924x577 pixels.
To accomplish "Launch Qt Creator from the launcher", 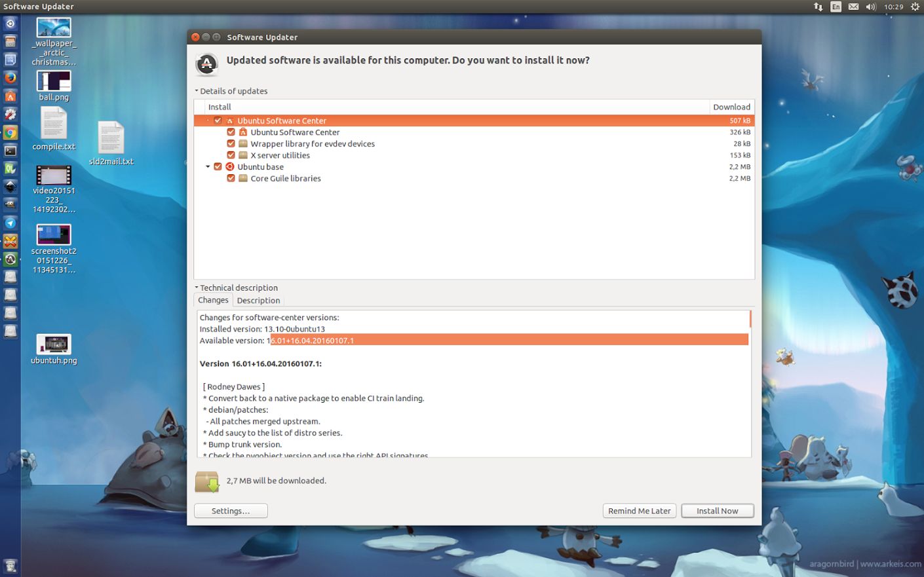I will (x=10, y=168).
